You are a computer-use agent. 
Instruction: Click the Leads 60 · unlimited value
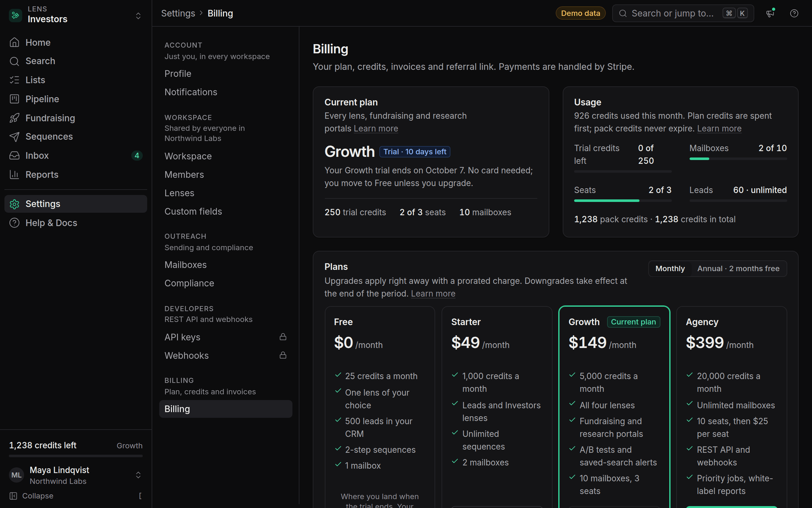pyautogui.click(x=760, y=190)
